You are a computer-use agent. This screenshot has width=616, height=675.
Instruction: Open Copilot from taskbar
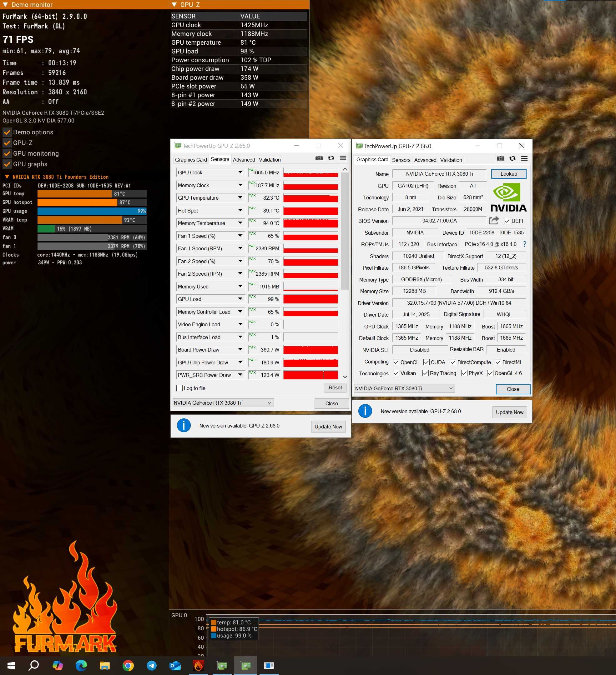point(58,665)
